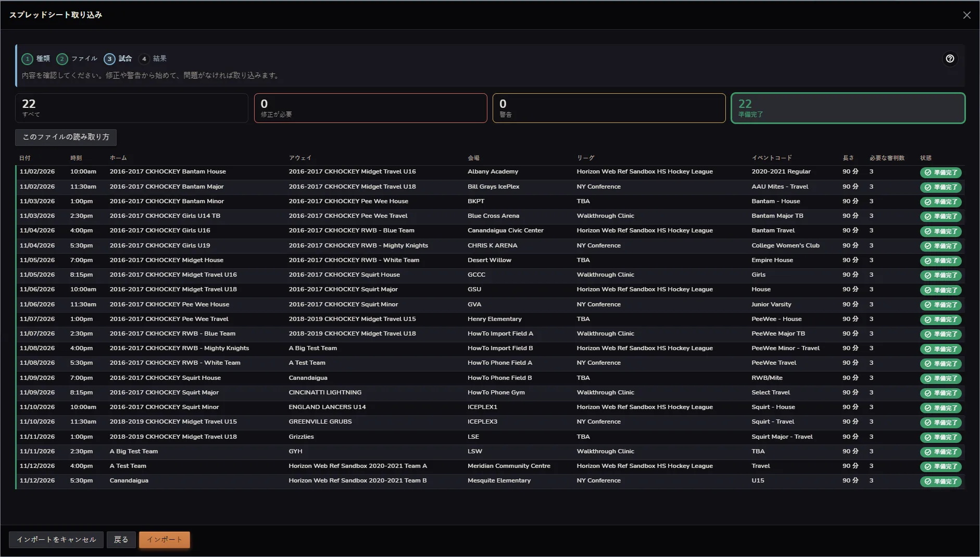The height and width of the screenshot is (557, 980).
Task: Click ready badge for LSW row
Action: pyautogui.click(x=940, y=452)
